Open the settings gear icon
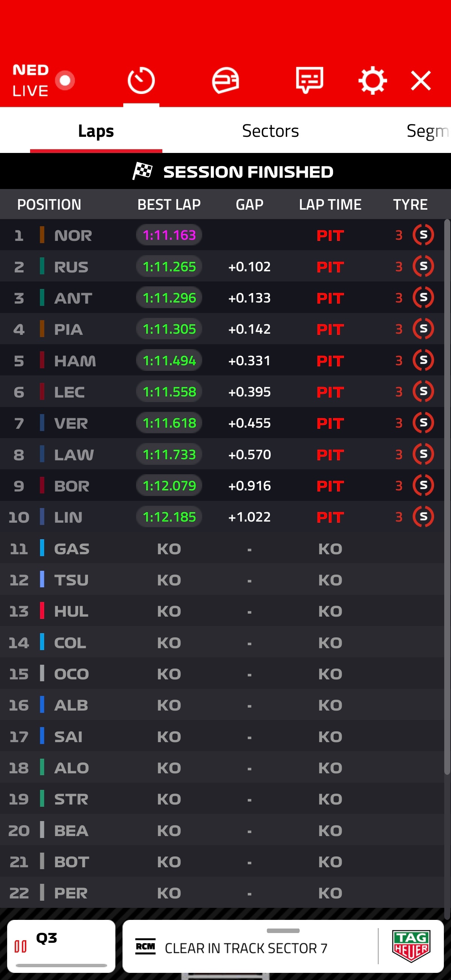 click(372, 80)
